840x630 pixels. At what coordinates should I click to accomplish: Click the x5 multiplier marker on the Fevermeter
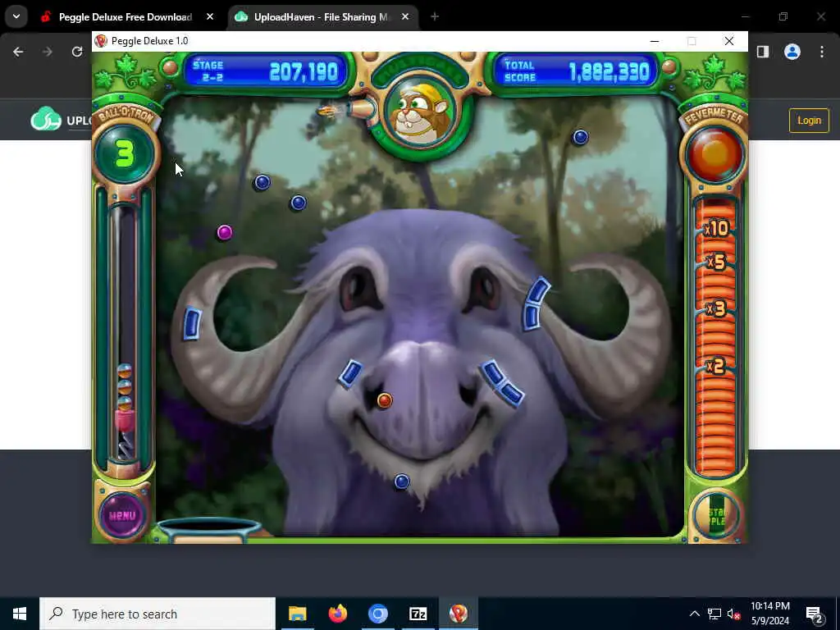(716, 262)
